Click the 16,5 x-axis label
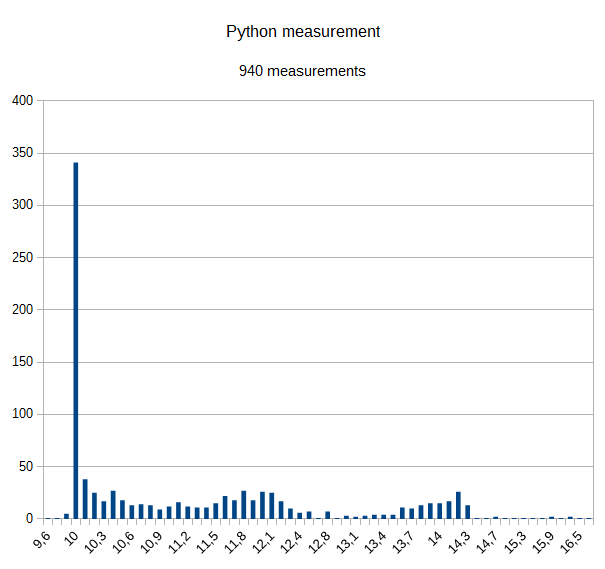This screenshot has height=569, width=605. pyautogui.click(x=573, y=543)
